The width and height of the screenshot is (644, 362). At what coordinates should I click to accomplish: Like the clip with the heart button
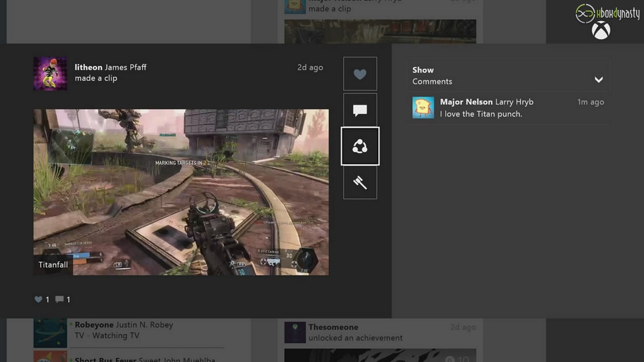coord(360,74)
